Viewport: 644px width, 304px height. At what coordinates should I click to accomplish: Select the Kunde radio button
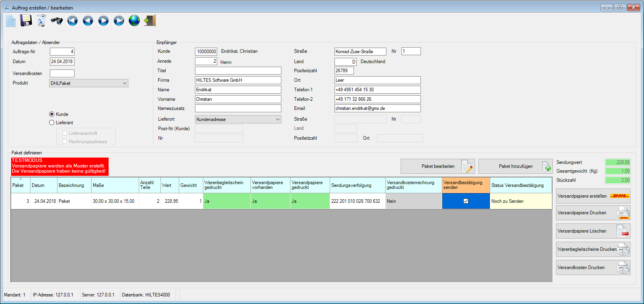[52, 114]
